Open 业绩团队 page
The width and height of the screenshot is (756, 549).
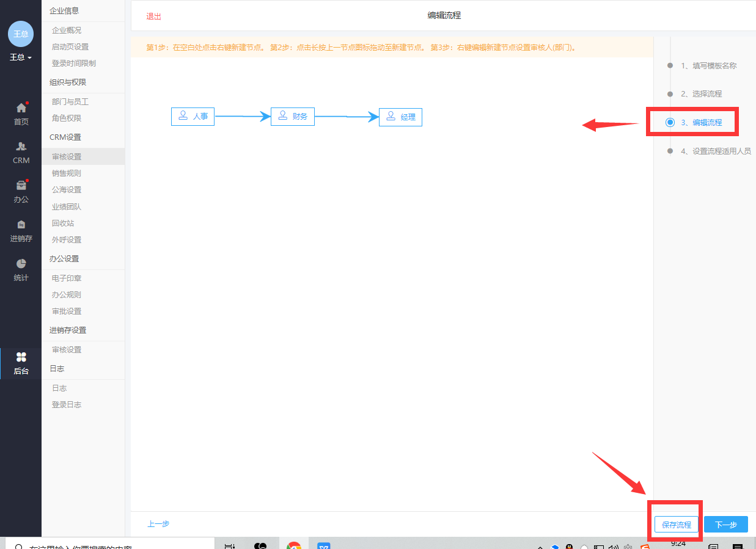pos(67,206)
